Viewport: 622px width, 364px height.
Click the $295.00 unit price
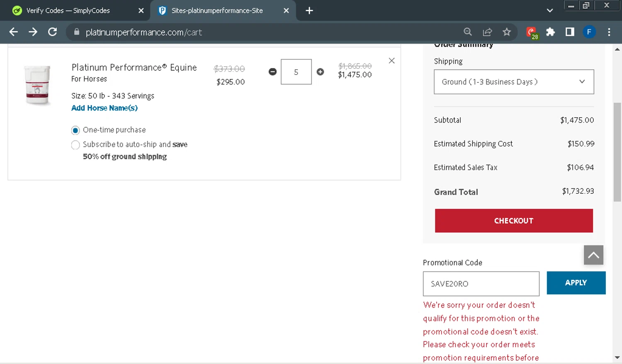[x=231, y=82]
